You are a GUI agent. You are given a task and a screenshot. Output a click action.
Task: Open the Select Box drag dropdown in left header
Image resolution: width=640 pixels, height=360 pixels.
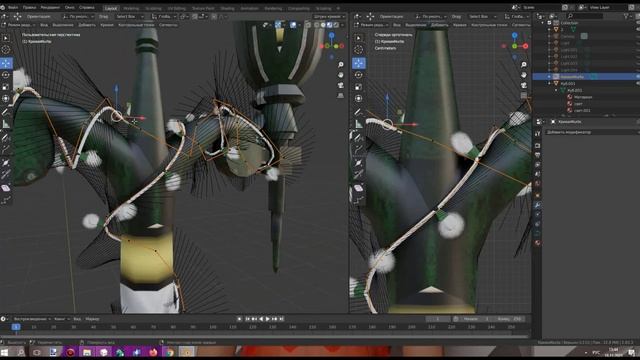130,16
